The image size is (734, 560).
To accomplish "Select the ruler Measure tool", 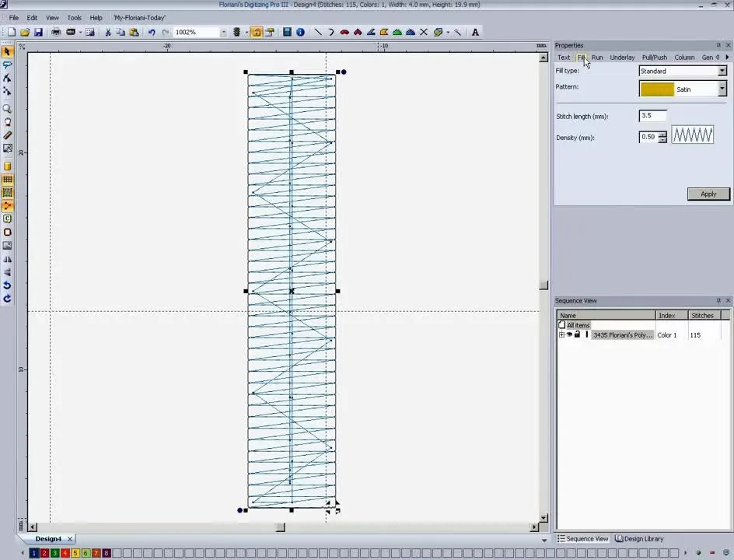I will [x=7, y=135].
